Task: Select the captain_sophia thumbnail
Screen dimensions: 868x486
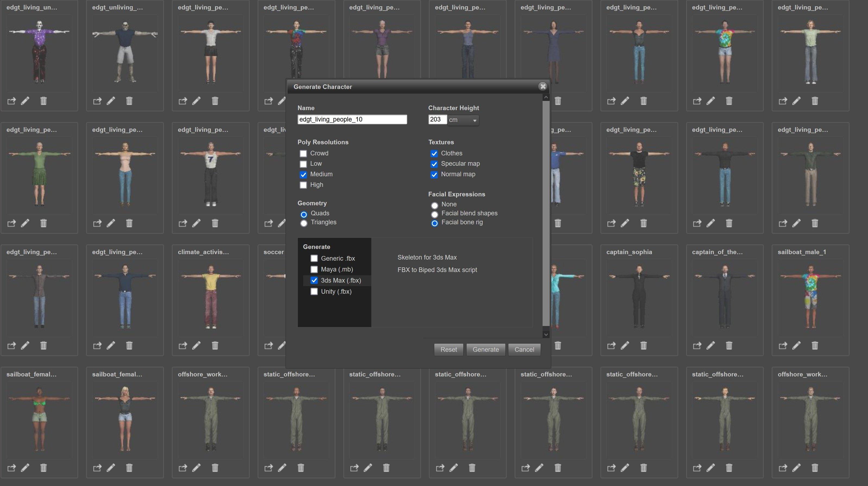Action: pos(639,298)
